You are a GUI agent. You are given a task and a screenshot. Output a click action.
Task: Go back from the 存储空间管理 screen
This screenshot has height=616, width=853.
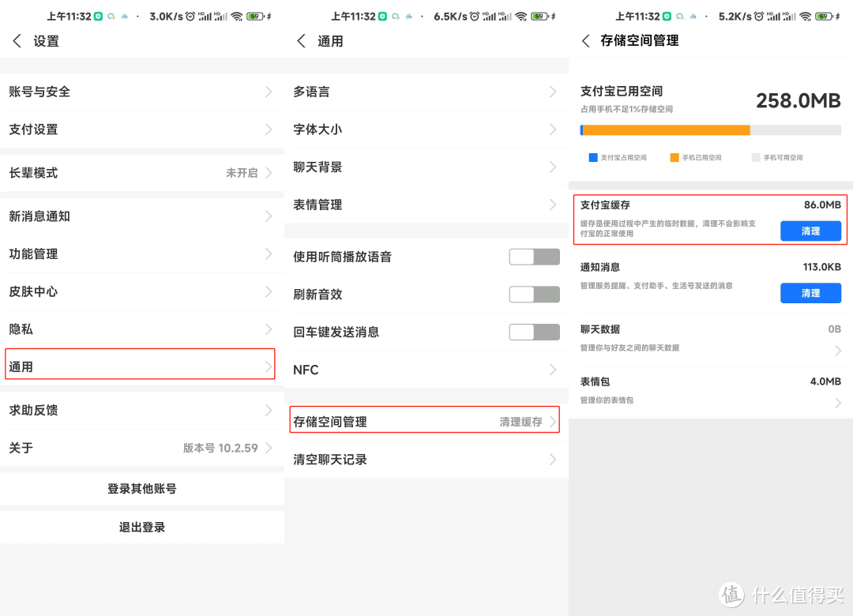pyautogui.click(x=586, y=41)
